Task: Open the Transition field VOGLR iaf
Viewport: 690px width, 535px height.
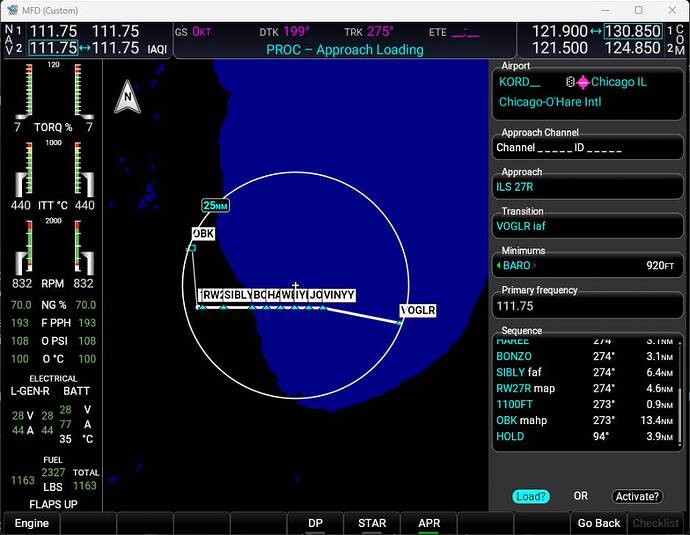Action: [586, 226]
